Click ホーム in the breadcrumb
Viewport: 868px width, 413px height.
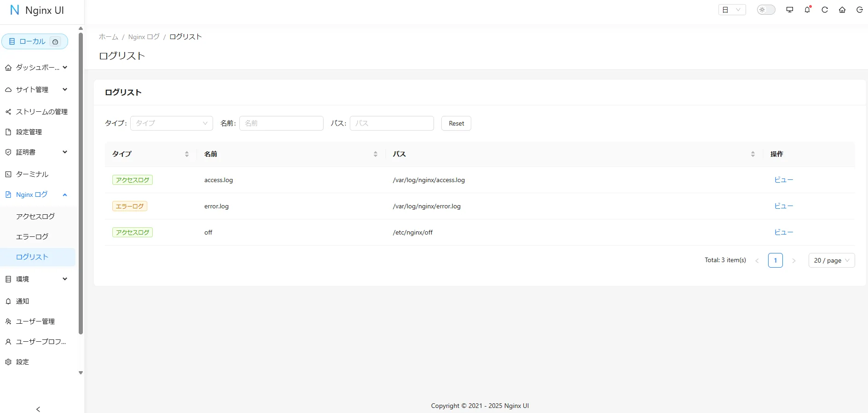[x=109, y=37]
